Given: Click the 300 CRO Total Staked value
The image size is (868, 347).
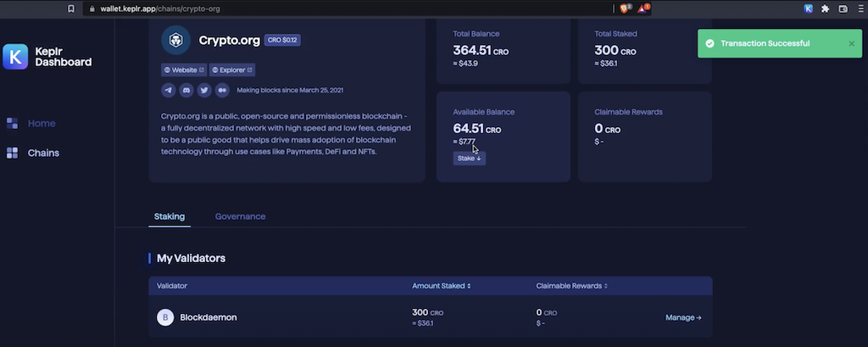Looking at the screenshot, I should (615, 50).
